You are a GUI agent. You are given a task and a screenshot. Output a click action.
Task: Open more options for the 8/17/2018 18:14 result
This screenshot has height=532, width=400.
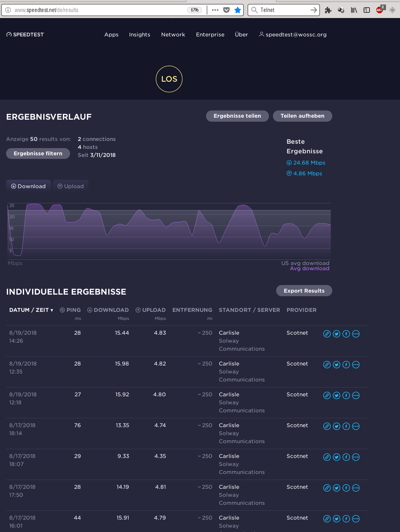coord(356,426)
